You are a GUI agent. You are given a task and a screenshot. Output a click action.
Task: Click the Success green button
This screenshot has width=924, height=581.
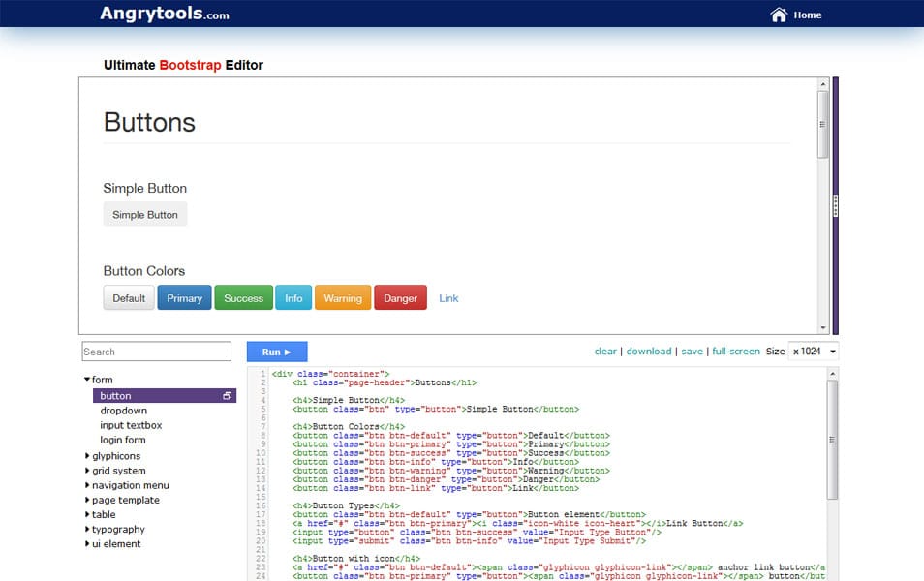coord(243,298)
